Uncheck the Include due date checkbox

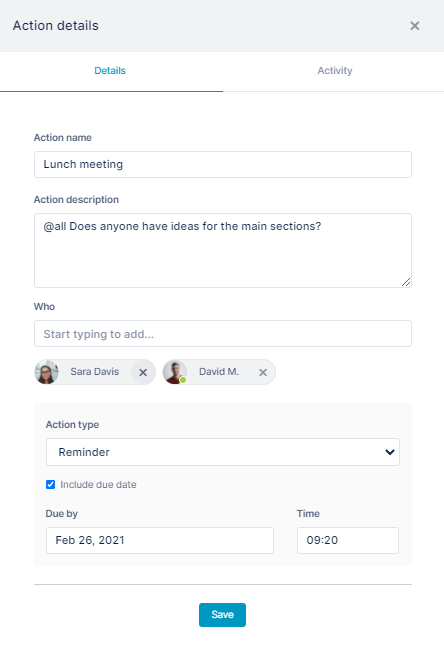[x=50, y=485]
